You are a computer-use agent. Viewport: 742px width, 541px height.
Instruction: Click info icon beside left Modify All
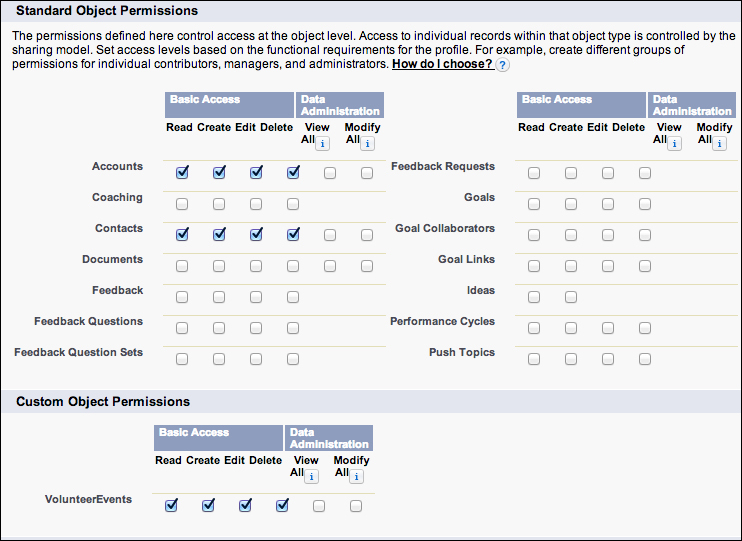coord(367,143)
